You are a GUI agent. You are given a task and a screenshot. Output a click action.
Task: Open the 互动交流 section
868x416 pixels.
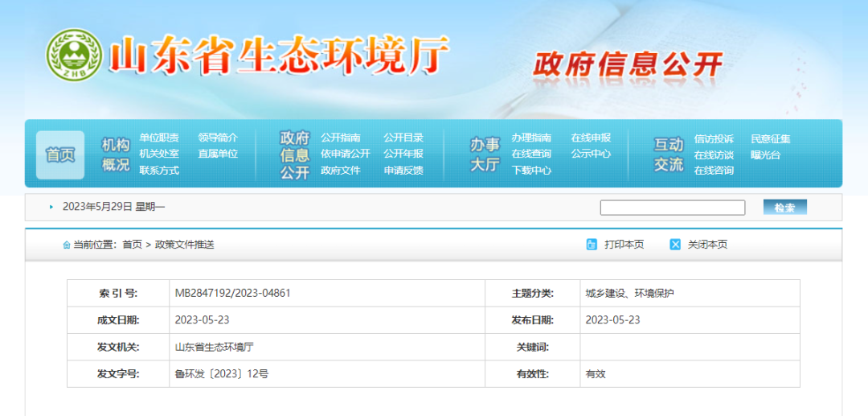click(668, 154)
